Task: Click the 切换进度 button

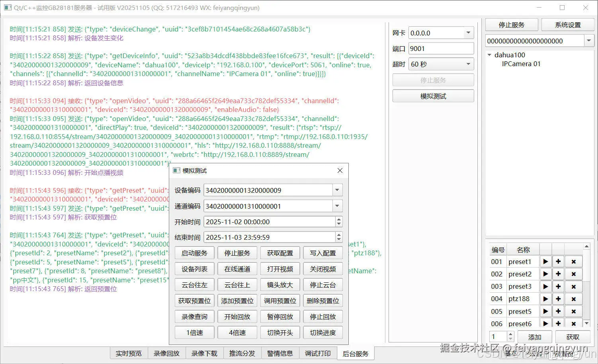Action: [x=323, y=333]
